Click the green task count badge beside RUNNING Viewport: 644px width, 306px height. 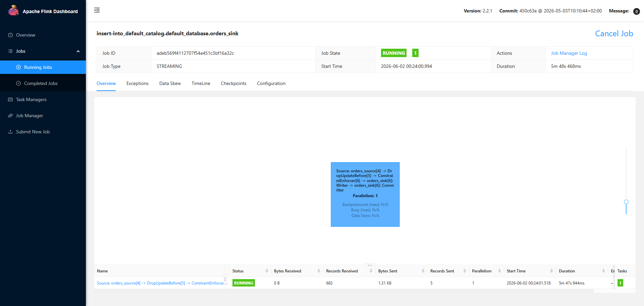pyautogui.click(x=415, y=53)
